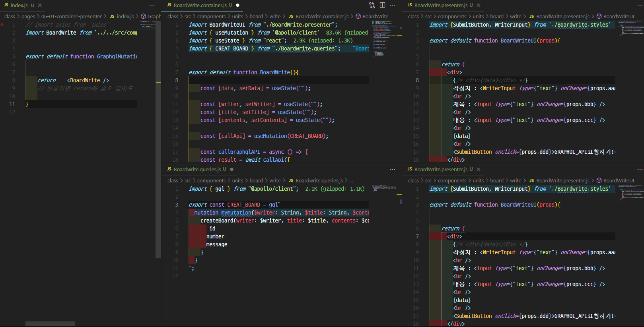The width and height of the screenshot is (644, 327).
Task: Click the JS file icon on the index.js tab
Action: [6, 5]
